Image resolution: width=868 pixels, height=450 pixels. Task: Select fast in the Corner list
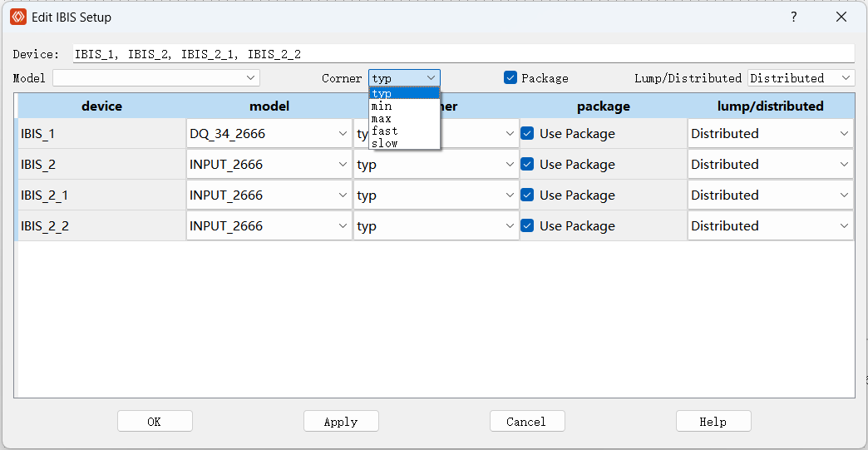coord(405,131)
